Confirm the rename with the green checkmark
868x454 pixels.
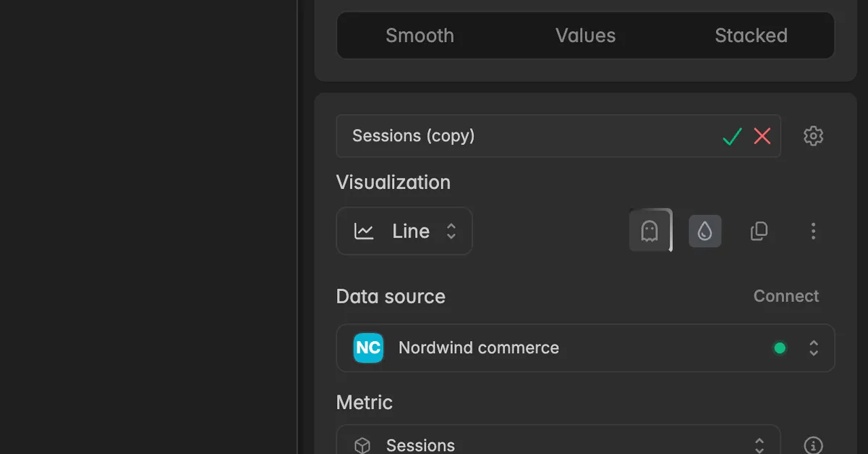[x=732, y=136]
